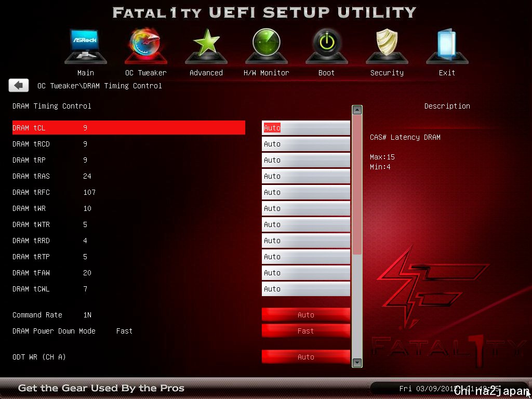This screenshot has height=399, width=532.
Task: Switch to the Main menu label
Action: (x=86, y=73)
